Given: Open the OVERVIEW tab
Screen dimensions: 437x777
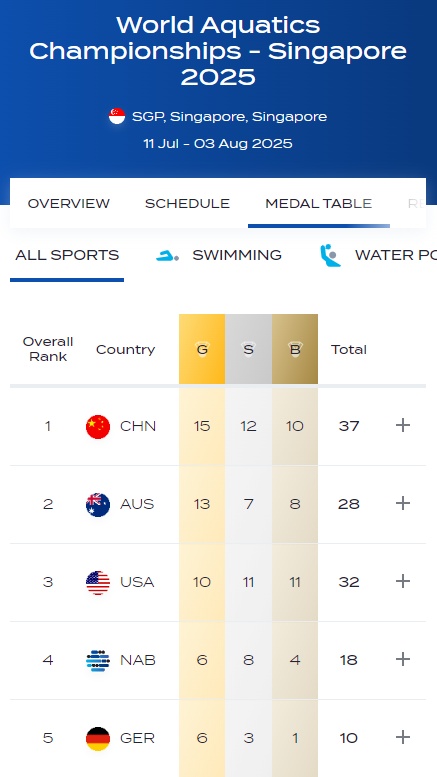Looking at the screenshot, I should [x=69, y=203].
